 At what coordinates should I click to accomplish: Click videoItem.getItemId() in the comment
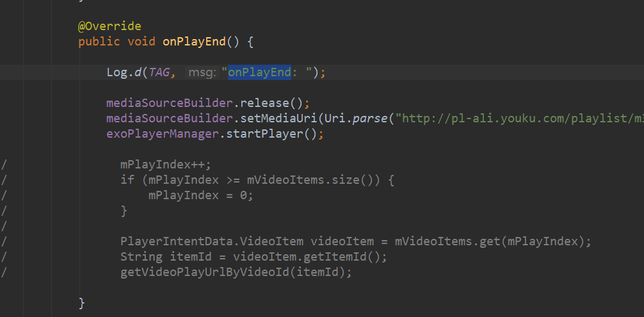pyautogui.click(x=307, y=257)
